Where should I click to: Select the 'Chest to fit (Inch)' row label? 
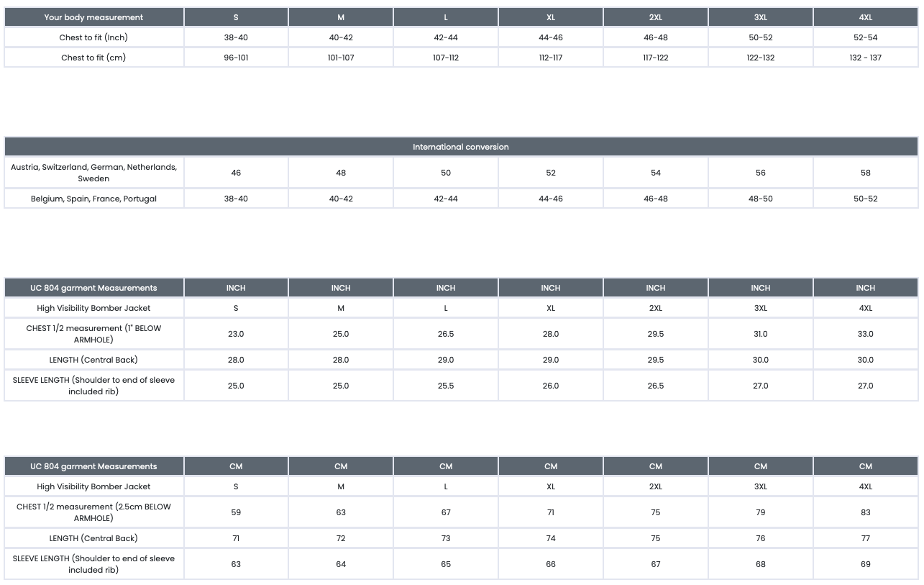(x=93, y=37)
